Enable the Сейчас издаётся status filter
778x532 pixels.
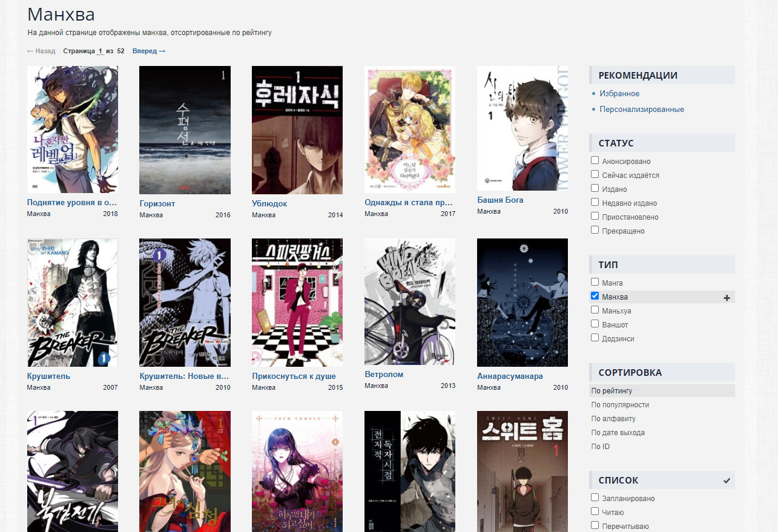595,175
